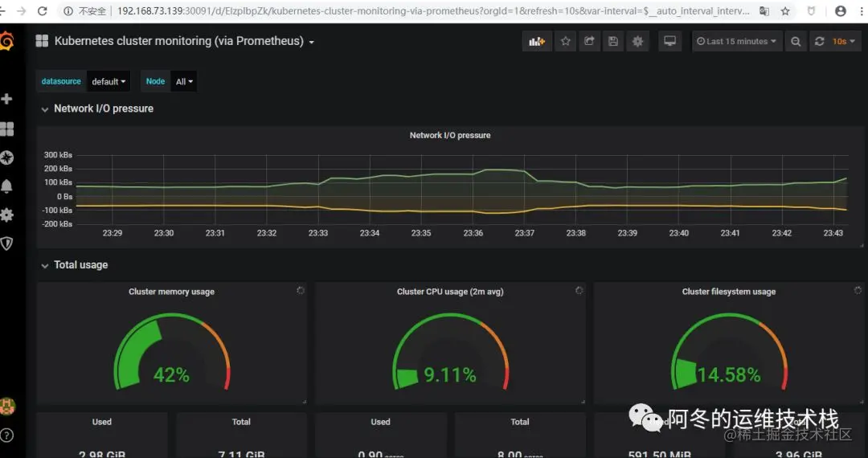Viewport: 868px width, 458px height.
Task: Click the translate page icon in address bar
Action: [x=764, y=11]
